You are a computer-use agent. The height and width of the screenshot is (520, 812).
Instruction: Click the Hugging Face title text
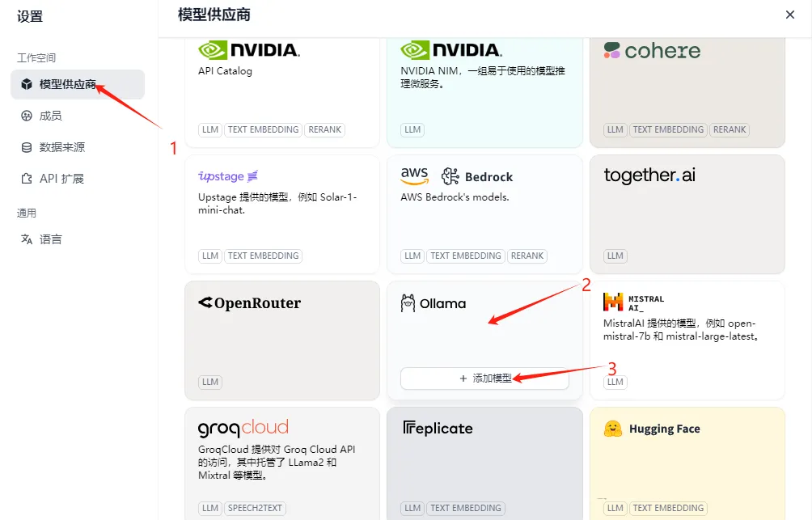[665, 429]
